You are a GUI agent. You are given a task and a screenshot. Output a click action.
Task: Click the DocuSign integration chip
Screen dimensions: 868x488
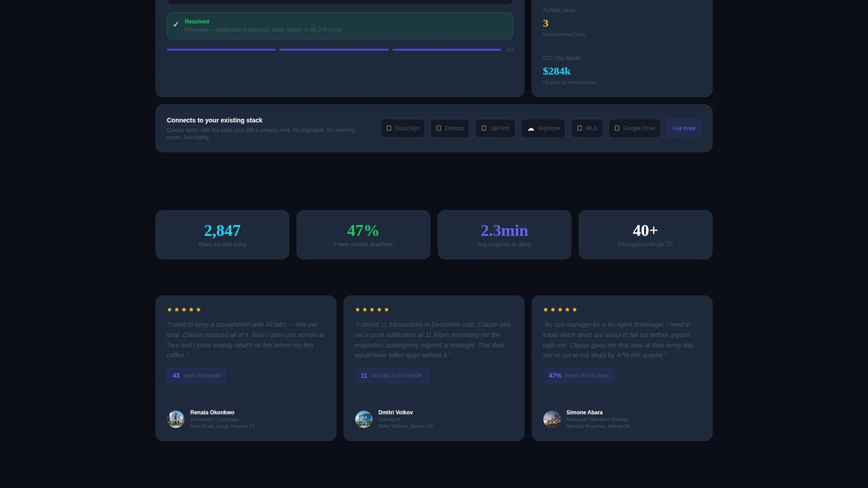click(x=402, y=128)
